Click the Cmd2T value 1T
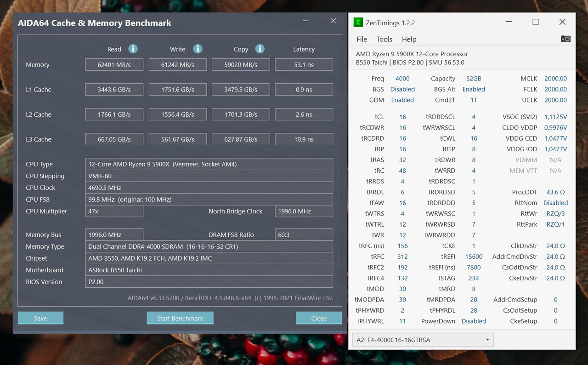The image size is (588, 365). coord(474,100)
